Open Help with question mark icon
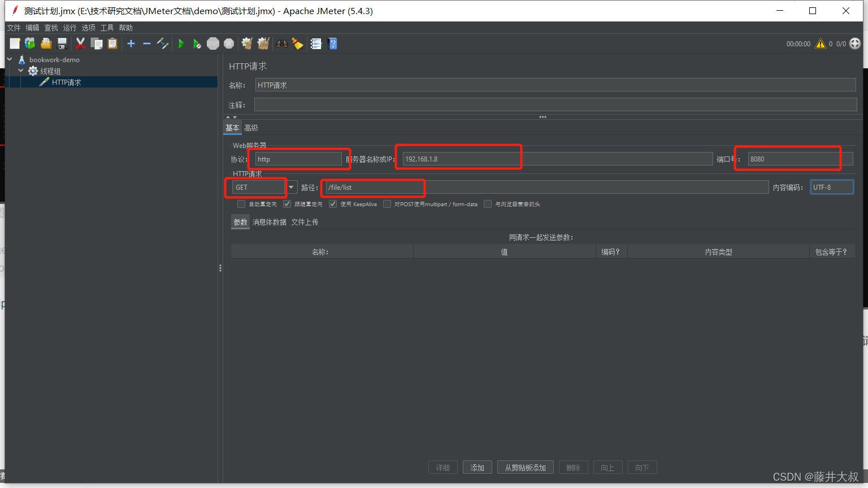The height and width of the screenshot is (488, 868). 332,43
